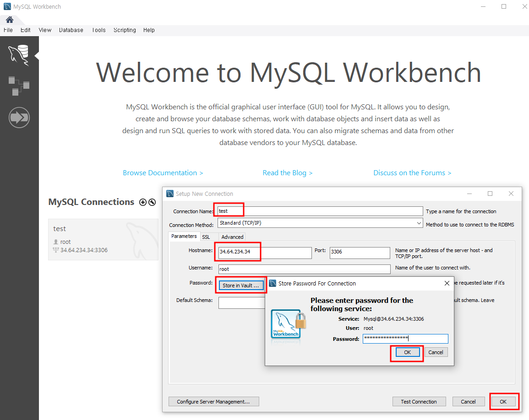Switch to the Advanced tab
This screenshot has width=529, height=420.
tap(232, 237)
